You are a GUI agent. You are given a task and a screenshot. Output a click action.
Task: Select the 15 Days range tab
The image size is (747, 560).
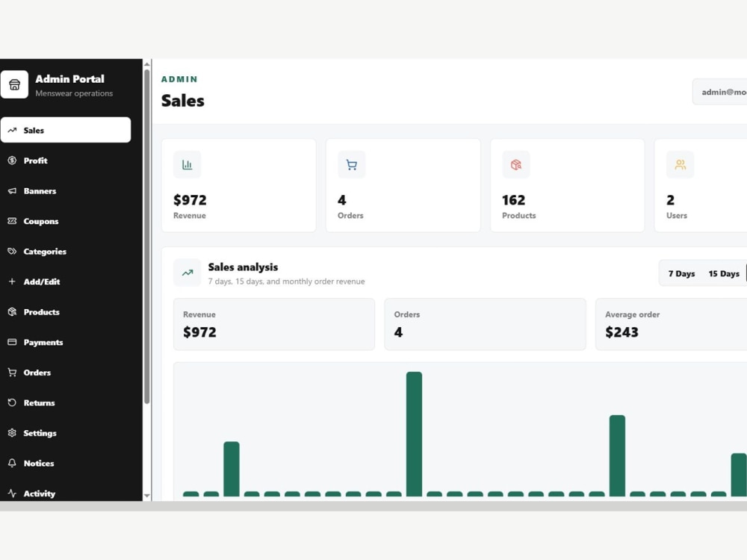pos(724,274)
